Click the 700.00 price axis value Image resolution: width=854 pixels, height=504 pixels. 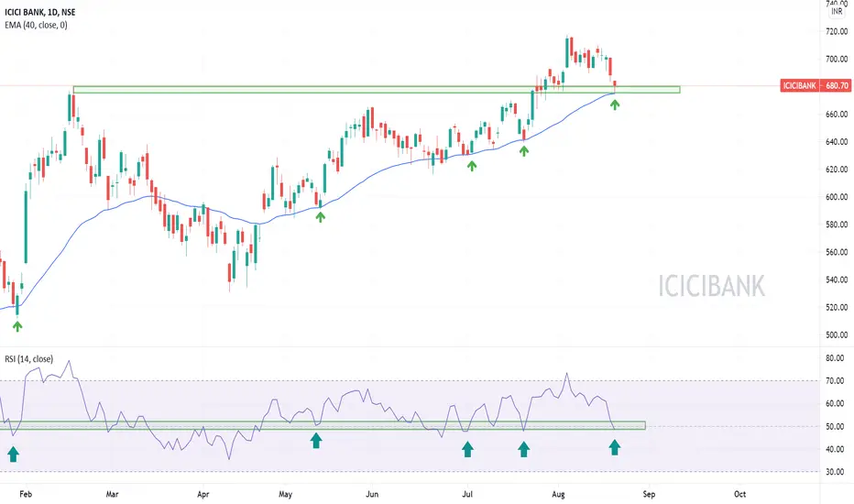[837, 59]
